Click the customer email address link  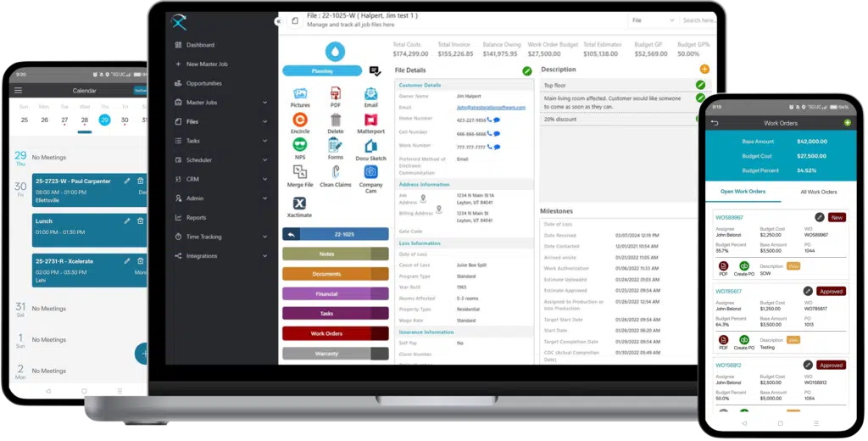pyautogui.click(x=491, y=108)
